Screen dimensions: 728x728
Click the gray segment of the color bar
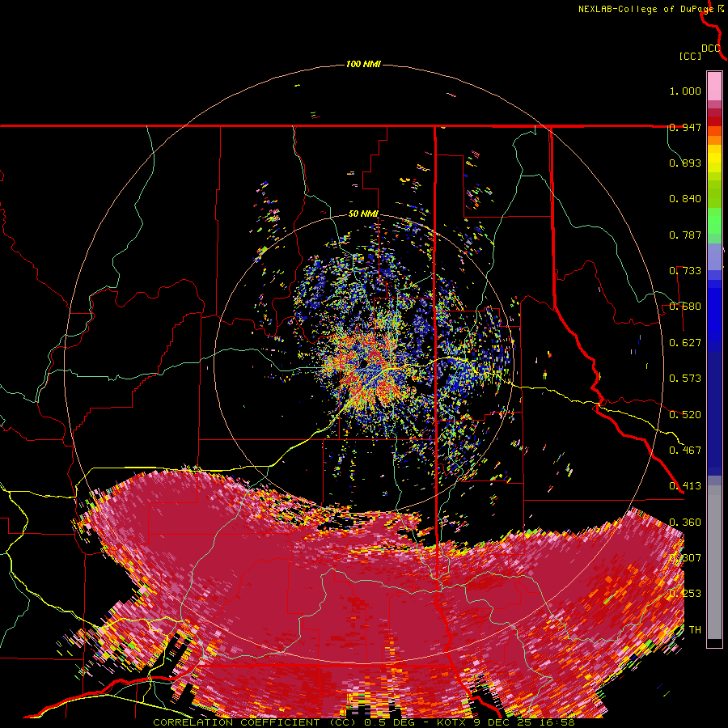coord(714,562)
